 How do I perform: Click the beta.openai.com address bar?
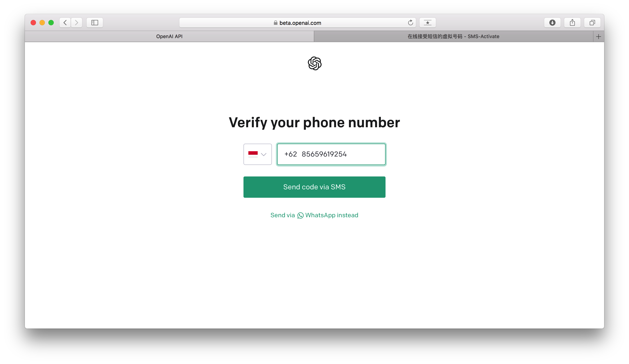click(298, 23)
